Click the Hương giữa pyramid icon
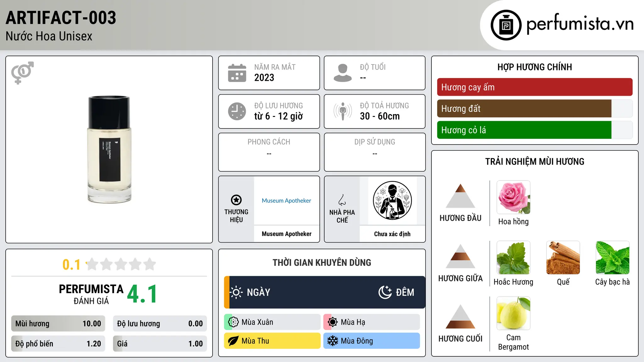 (461, 256)
